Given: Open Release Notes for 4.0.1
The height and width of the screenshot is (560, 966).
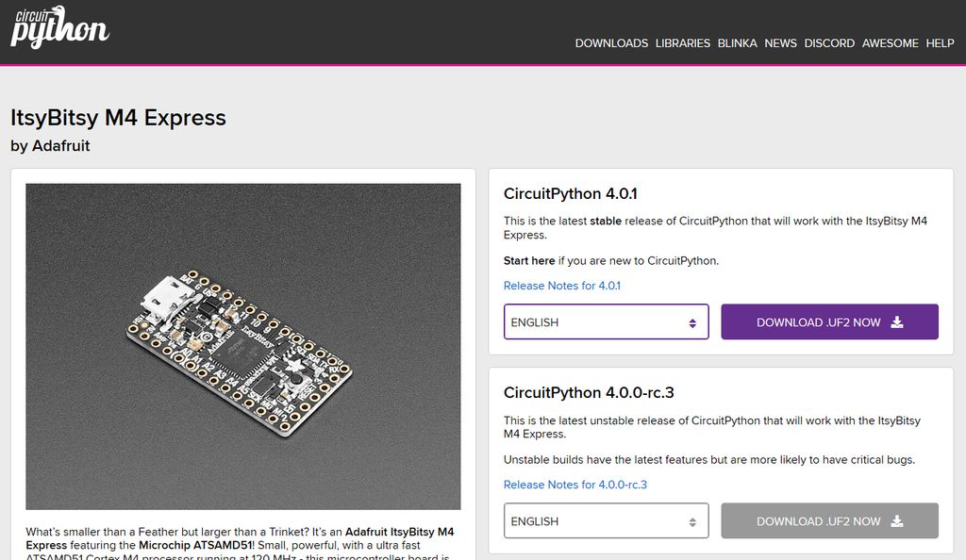Looking at the screenshot, I should [562, 286].
